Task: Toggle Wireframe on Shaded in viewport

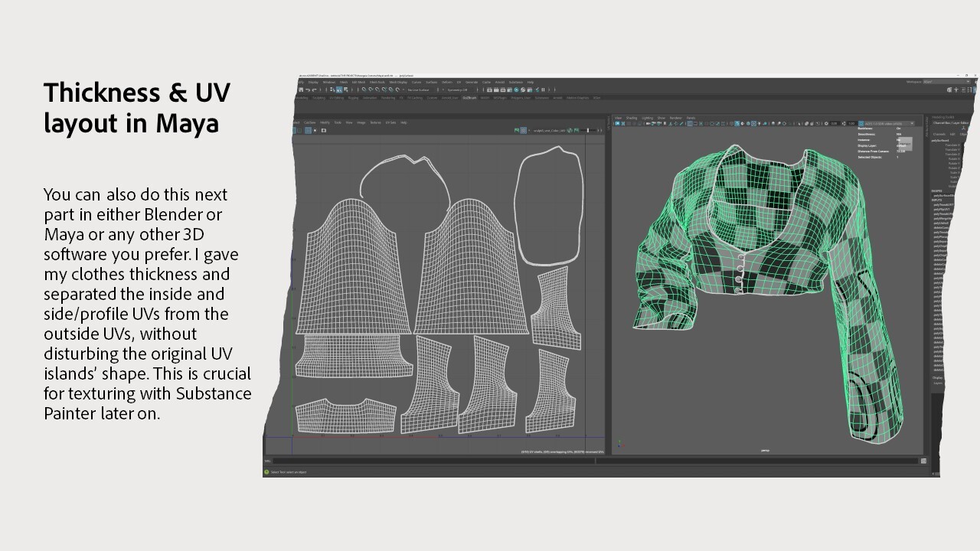Action: coord(748,124)
